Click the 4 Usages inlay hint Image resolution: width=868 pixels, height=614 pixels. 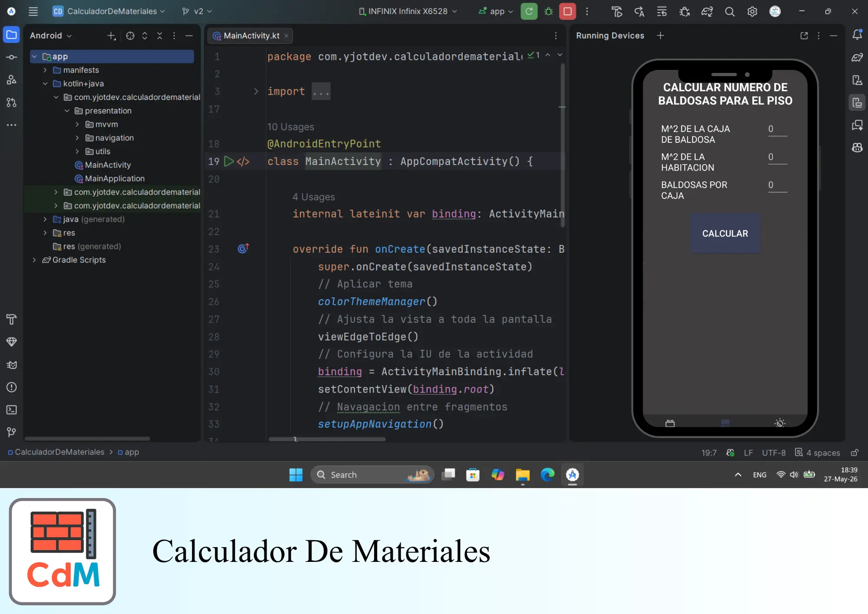(314, 197)
